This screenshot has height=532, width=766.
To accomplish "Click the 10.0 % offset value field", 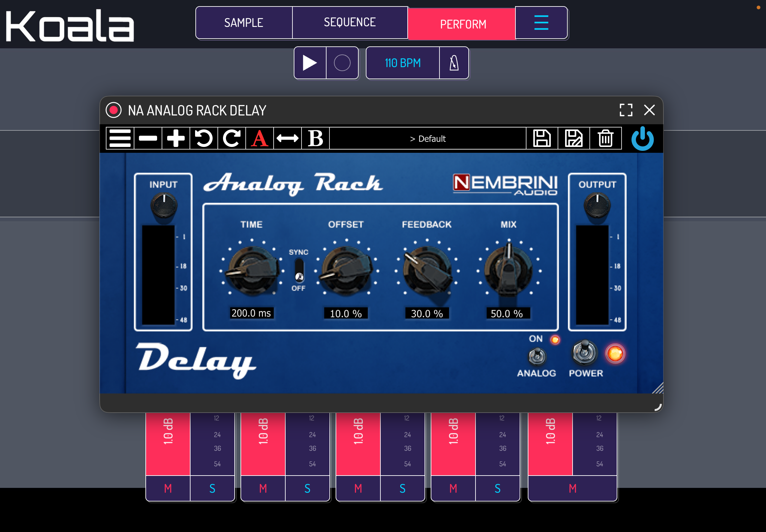I will tap(346, 313).
